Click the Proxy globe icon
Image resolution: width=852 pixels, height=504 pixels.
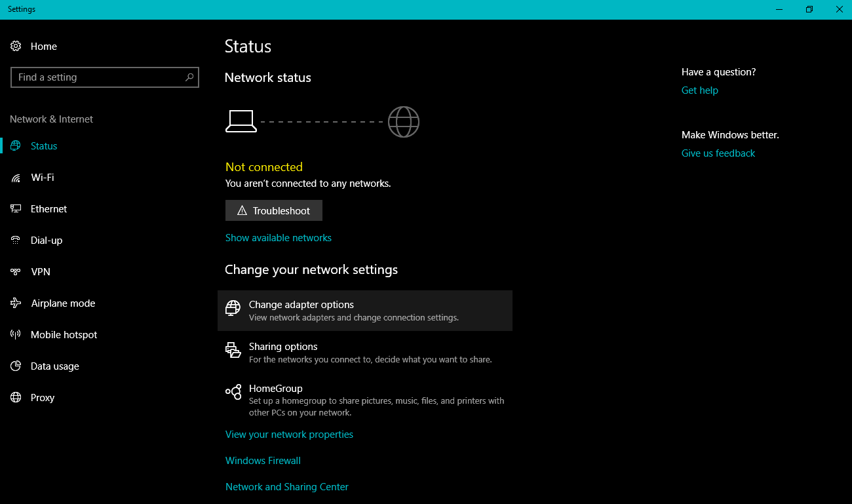pyautogui.click(x=15, y=397)
